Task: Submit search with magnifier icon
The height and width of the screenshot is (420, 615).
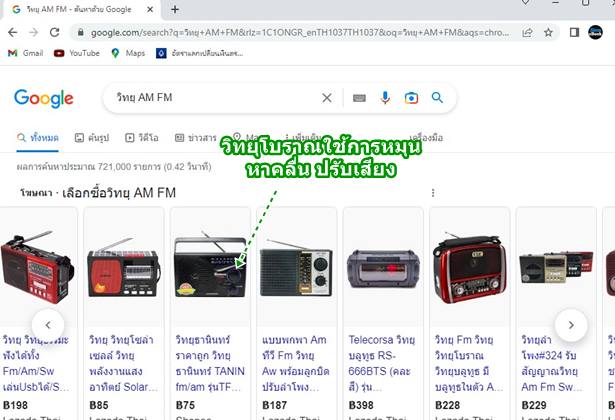Action: coord(437,98)
